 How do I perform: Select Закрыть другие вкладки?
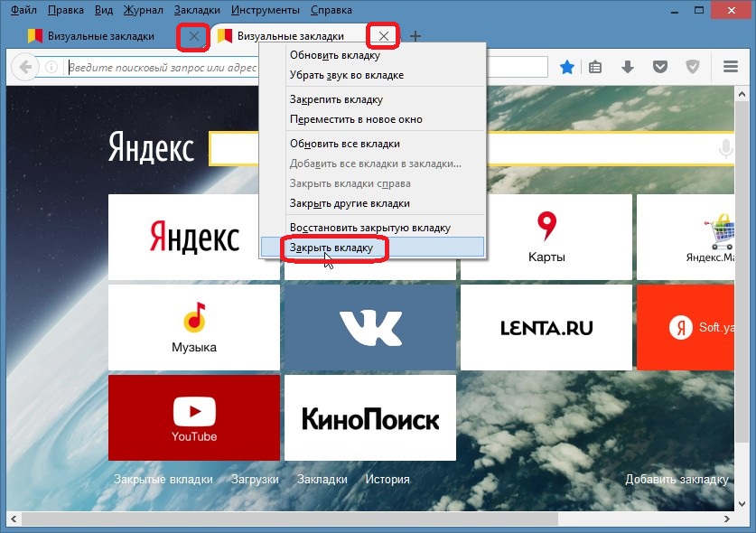[x=372, y=203]
